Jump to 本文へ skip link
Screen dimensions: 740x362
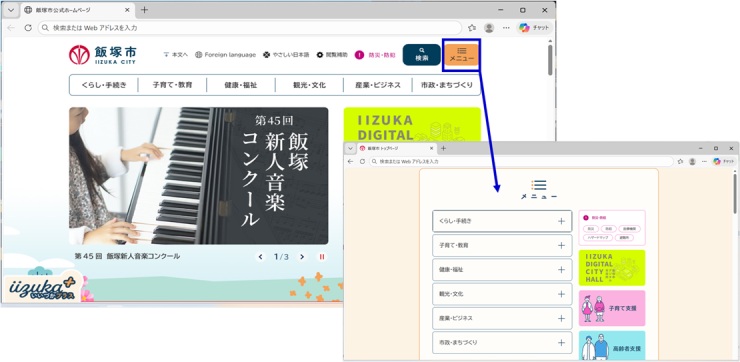coord(175,55)
